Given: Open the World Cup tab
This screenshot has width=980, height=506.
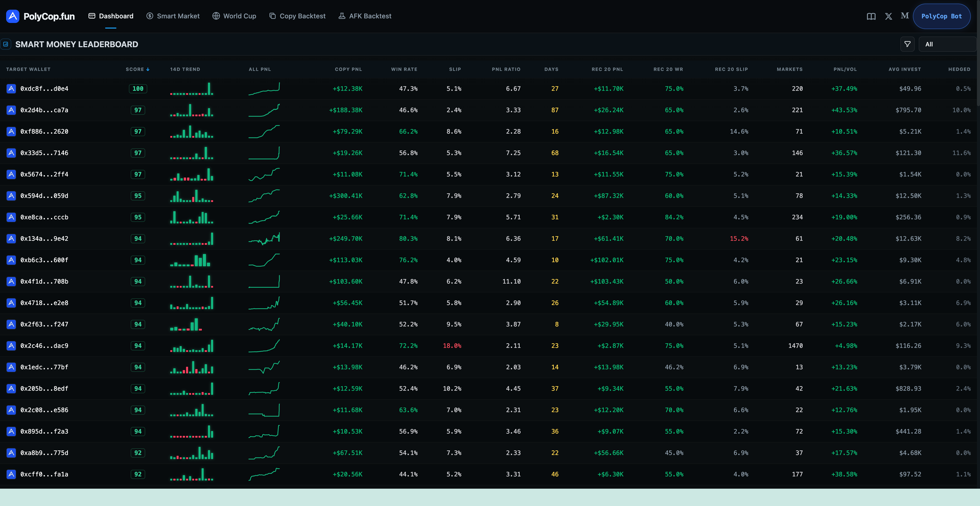Looking at the screenshot, I should pyautogui.click(x=234, y=16).
